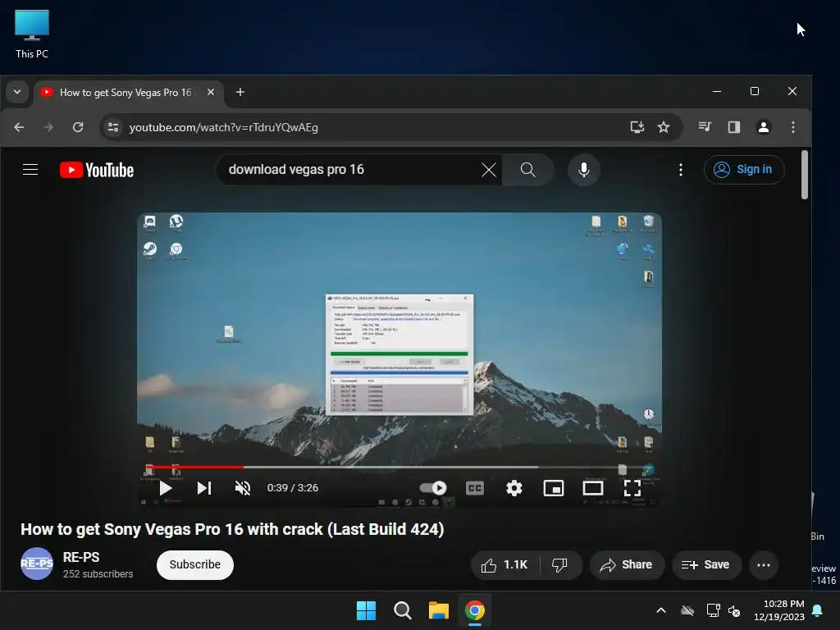Viewport: 840px width, 630px height.
Task: View site information icon
Action: [x=113, y=127]
